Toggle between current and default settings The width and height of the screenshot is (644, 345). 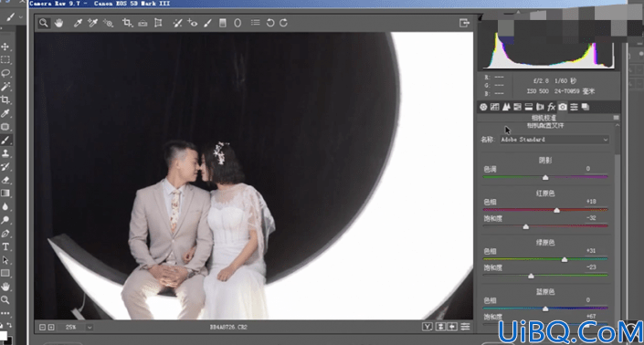tap(465, 327)
